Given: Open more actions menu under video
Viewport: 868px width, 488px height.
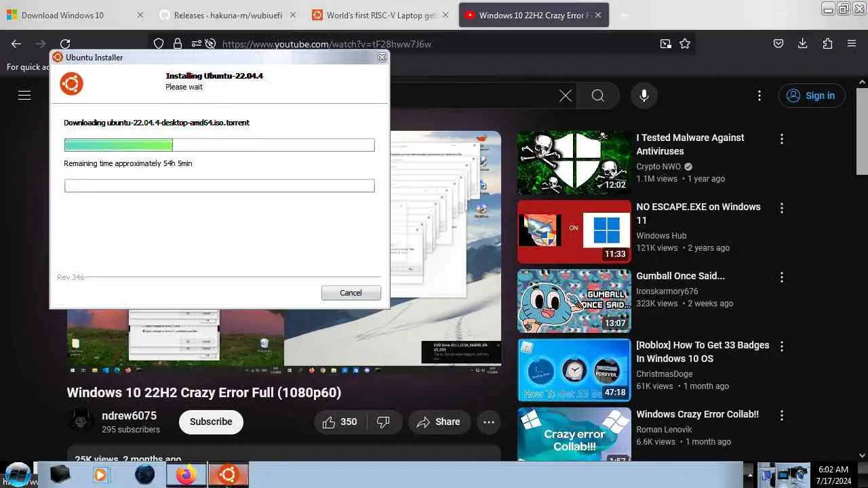Looking at the screenshot, I should pyautogui.click(x=489, y=422).
